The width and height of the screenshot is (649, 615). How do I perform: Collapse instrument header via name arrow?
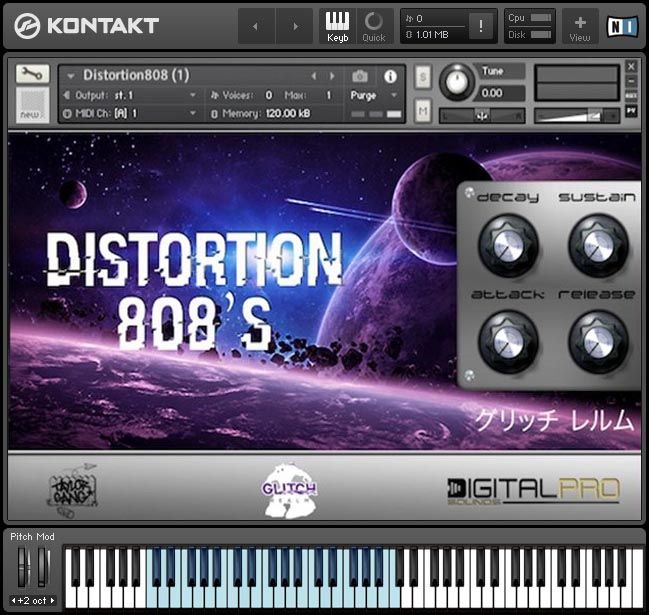pos(71,76)
